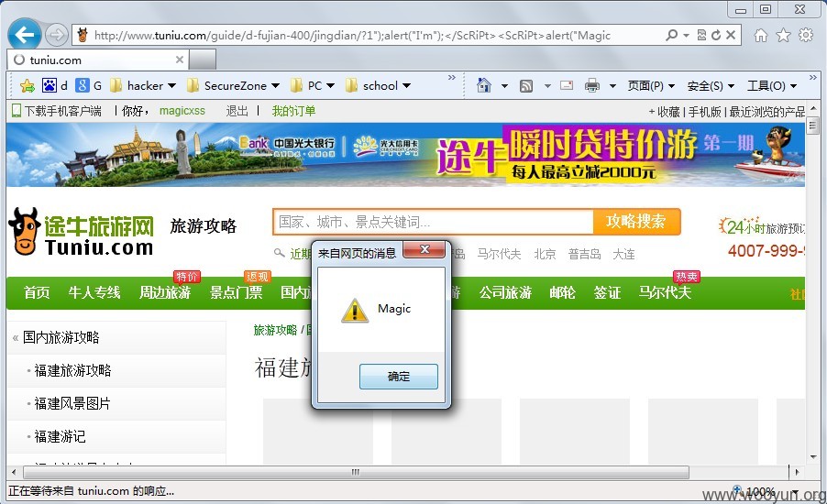Expand the PC bookmarks folder
This screenshot has height=504, width=827.
point(313,85)
